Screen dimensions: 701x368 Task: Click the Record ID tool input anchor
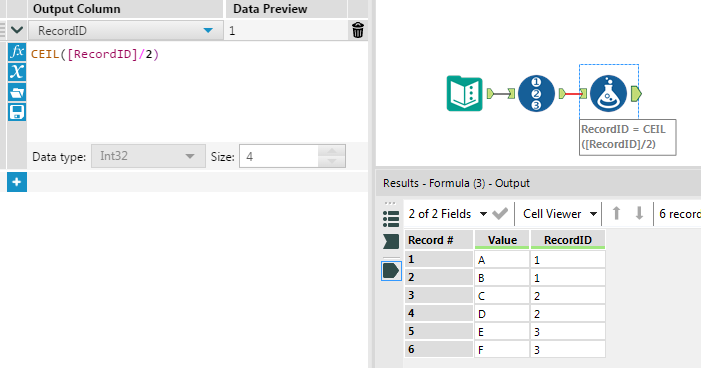511,93
